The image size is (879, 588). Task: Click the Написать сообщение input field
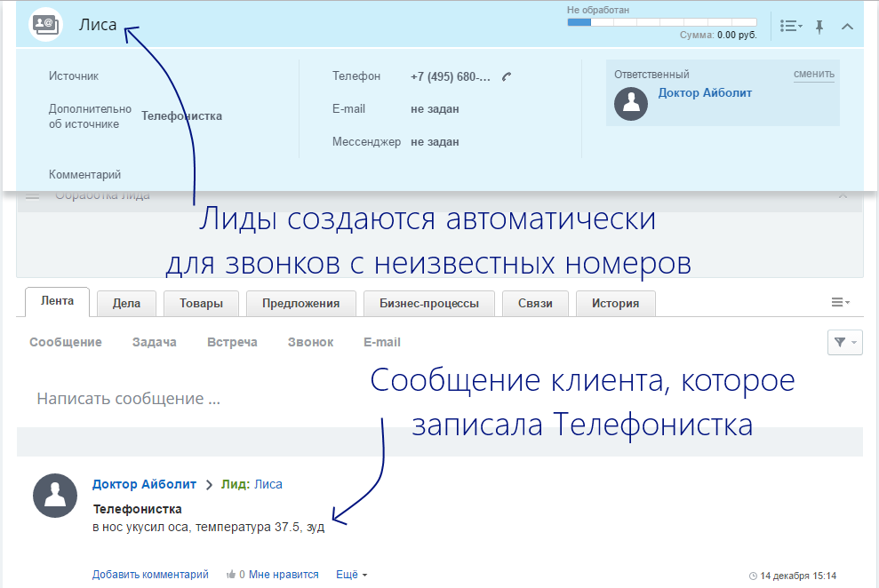(x=356, y=399)
